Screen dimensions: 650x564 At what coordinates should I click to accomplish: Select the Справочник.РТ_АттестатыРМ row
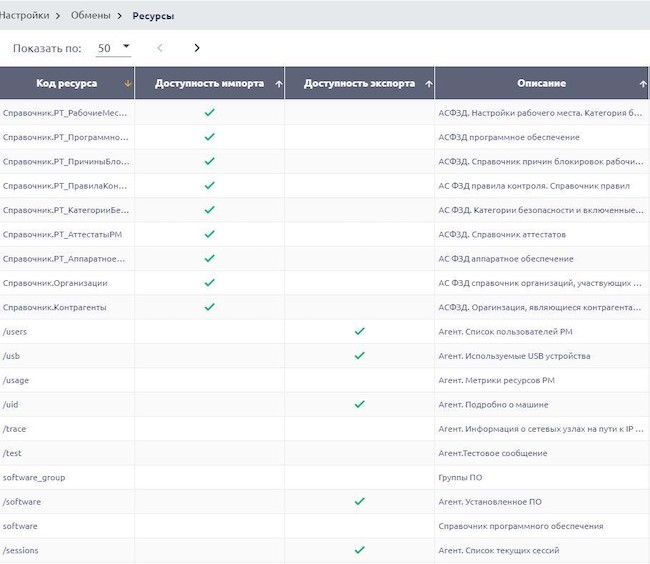coord(62,234)
